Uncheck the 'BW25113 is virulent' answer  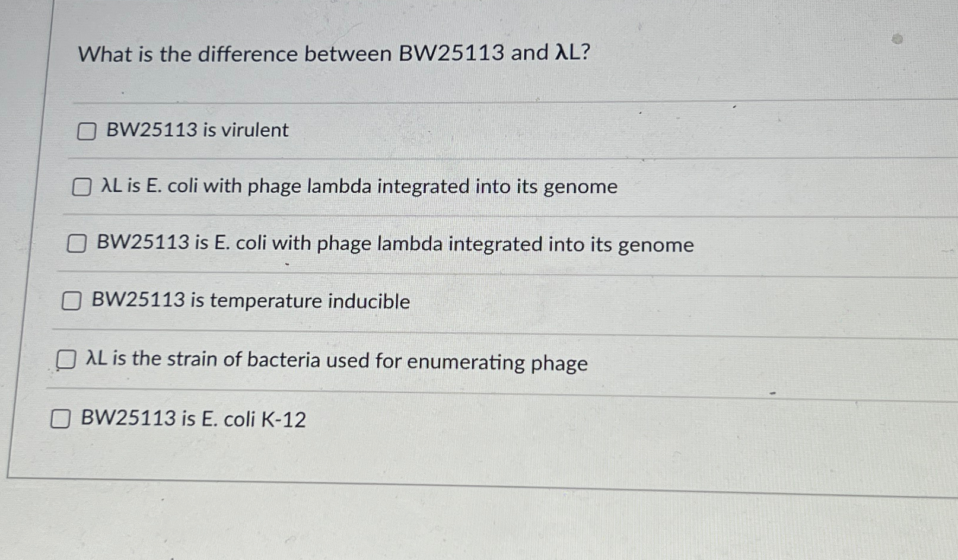coord(87,132)
